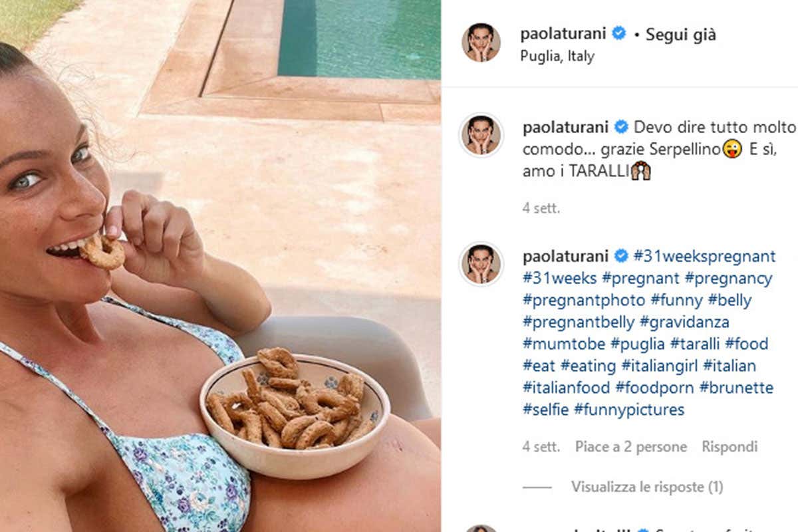The height and width of the screenshot is (532, 798).
Task: Click the verified badge in the hashtag comment
Action: click(621, 256)
